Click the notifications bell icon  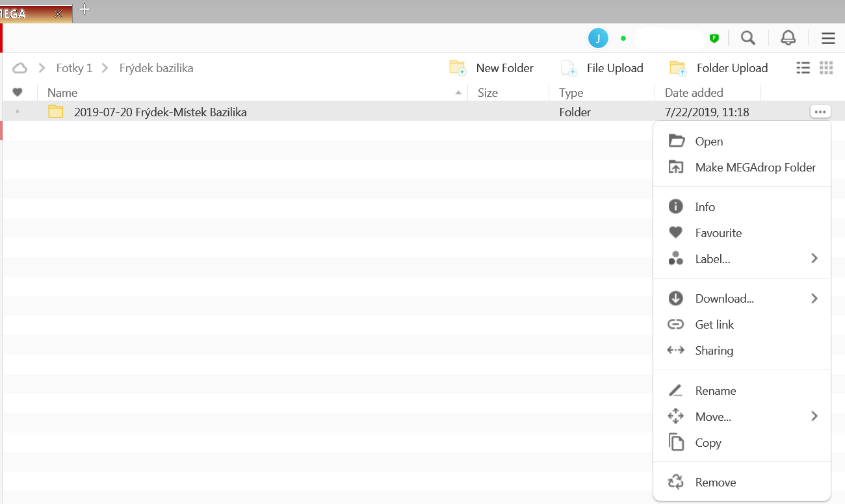click(788, 38)
